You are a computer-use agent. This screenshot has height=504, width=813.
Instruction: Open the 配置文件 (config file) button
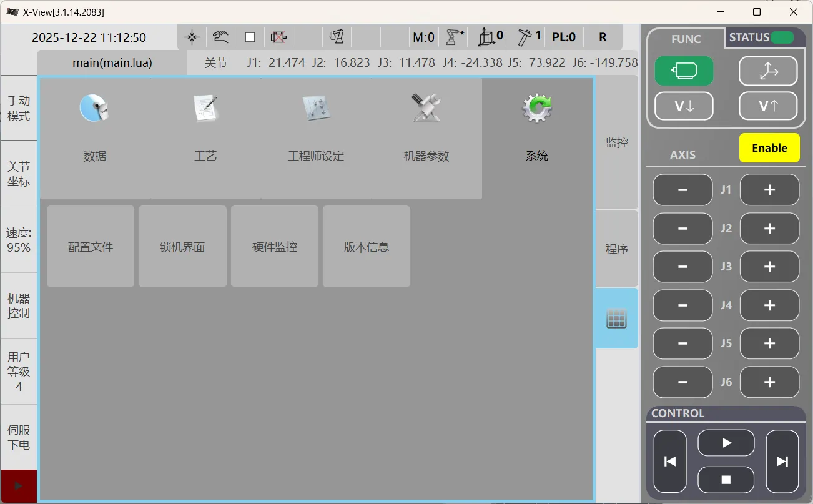[x=91, y=247]
